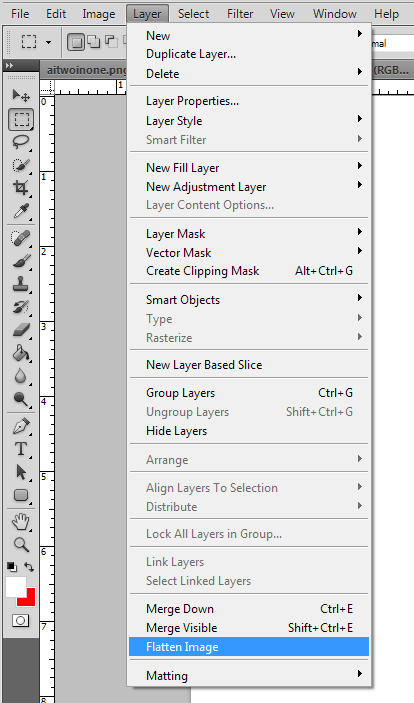Select the Lasso tool
The height and width of the screenshot is (703, 414).
[21, 142]
